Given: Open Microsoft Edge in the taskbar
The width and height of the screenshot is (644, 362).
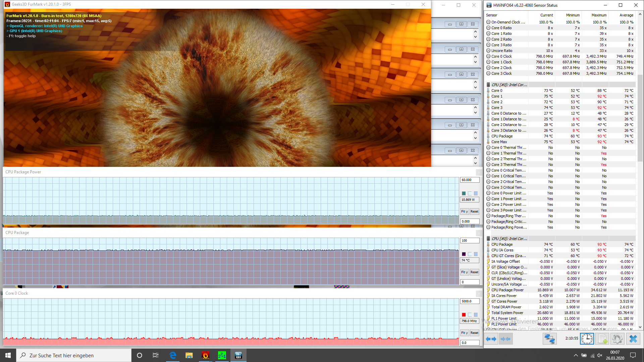Looking at the screenshot, I should pyautogui.click(x=173, y=355).
